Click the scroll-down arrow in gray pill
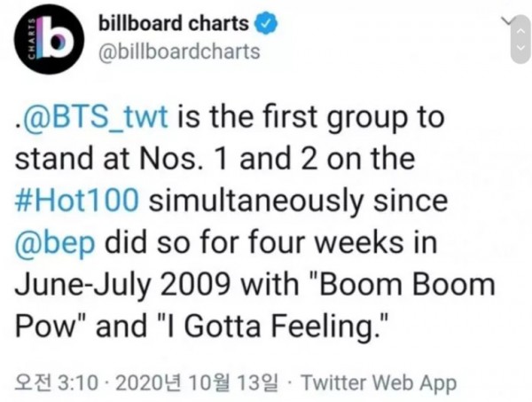Viewport: 532px width, 402px height. (x=521, y=48)
